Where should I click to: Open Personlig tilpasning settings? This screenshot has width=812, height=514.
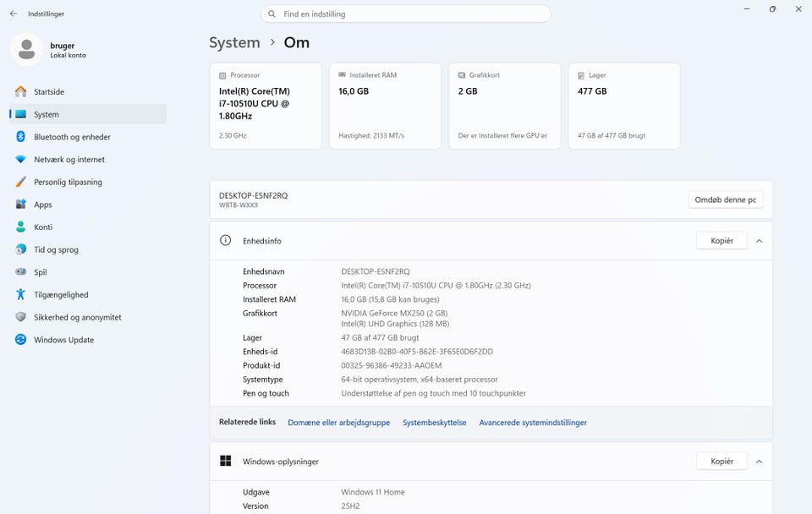coord(88,182)
